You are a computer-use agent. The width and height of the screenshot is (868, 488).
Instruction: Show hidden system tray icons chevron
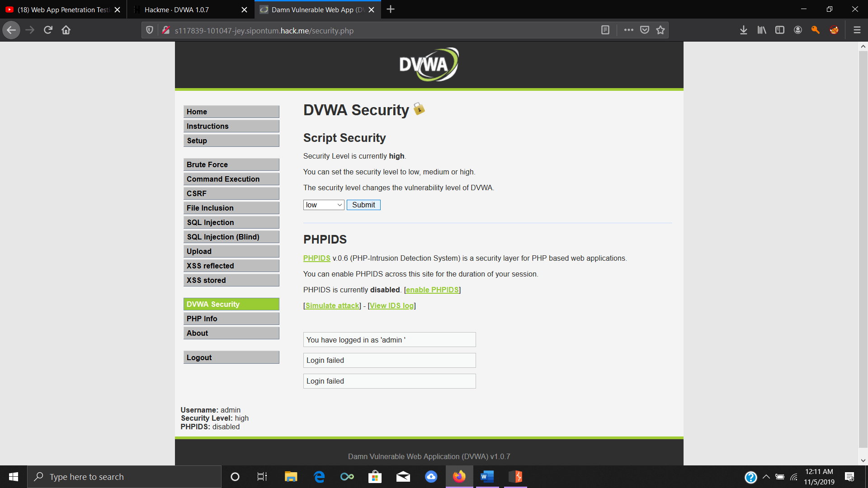(766, 477)
